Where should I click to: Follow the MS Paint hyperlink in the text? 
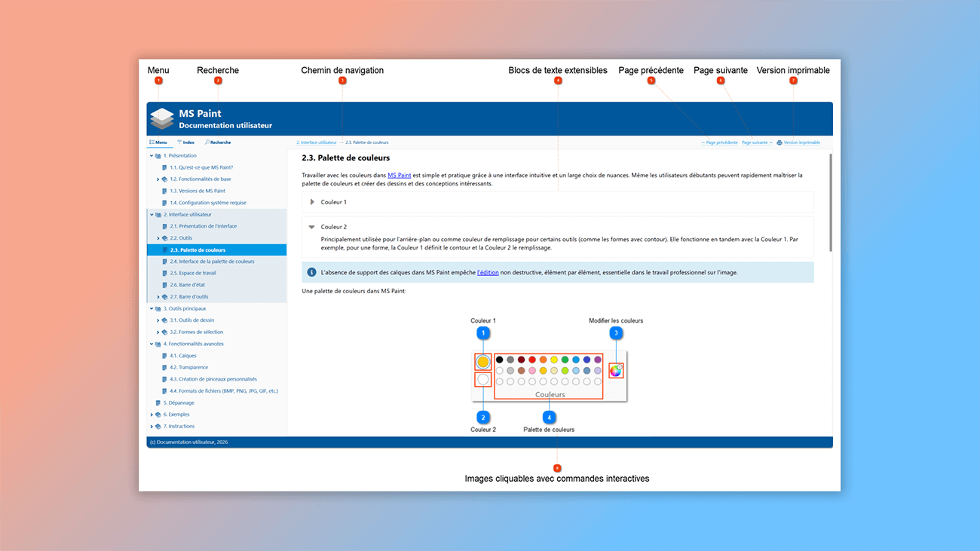click(x=398, y=174)
